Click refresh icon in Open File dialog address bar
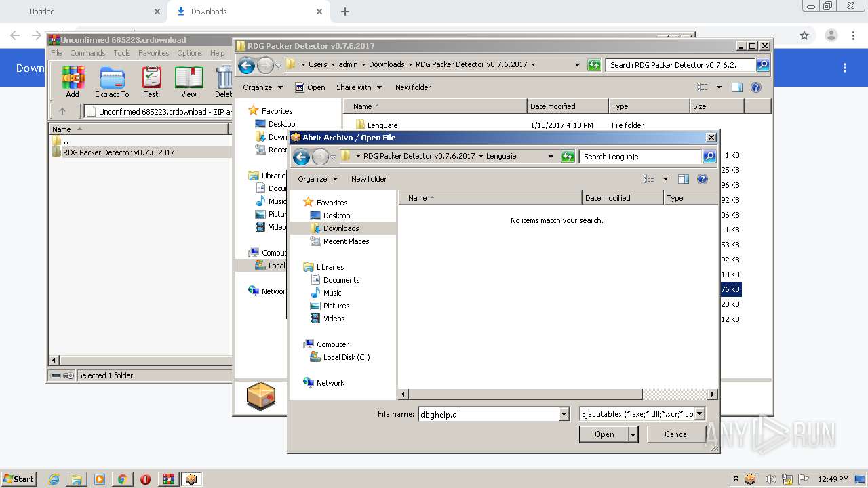Viewport: 868px width, 488px height. tap(568, 157)
